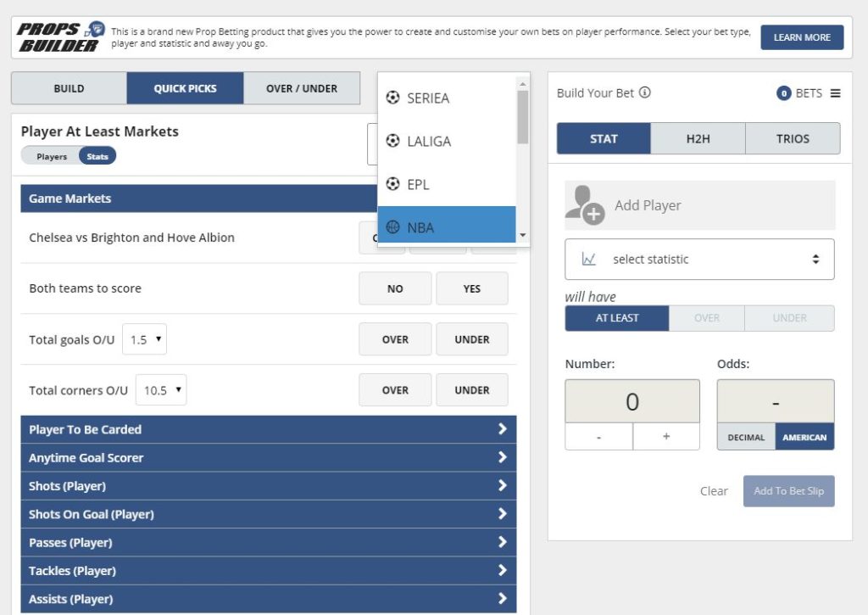Viewport: 868px width, 615px height.
Task: Open the bet slip hamburger menu icon
Action: pyautogui.click(x=835, y=93)
